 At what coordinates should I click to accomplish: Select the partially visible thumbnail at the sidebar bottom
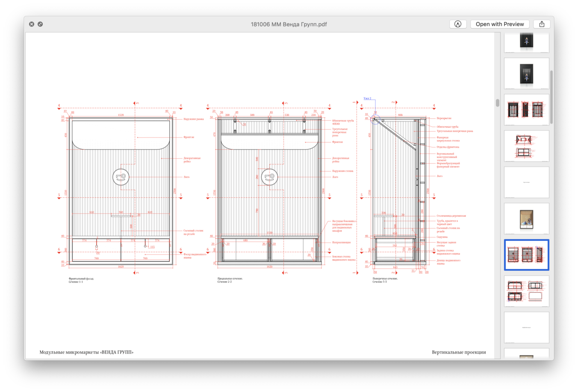click(526, 354)
